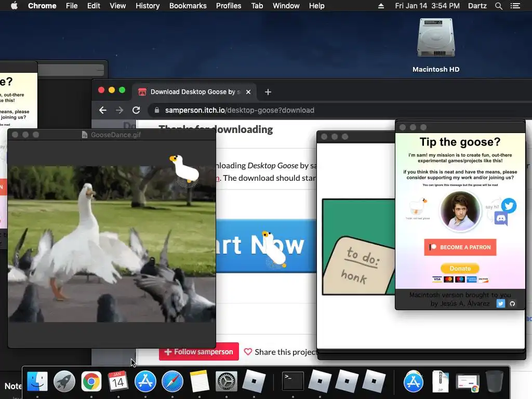
Task: Click the GooseDance.gif window title
Action: (x=116, y=135)
